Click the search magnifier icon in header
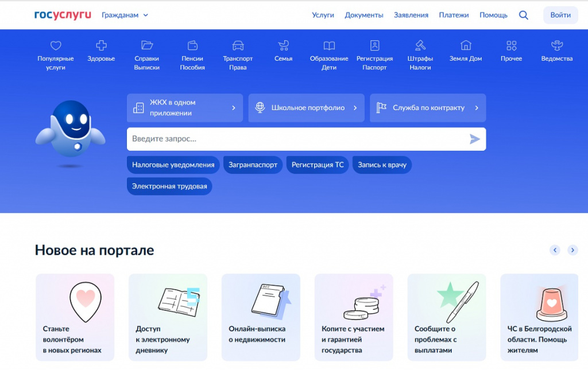 click(x=524, y=15)
